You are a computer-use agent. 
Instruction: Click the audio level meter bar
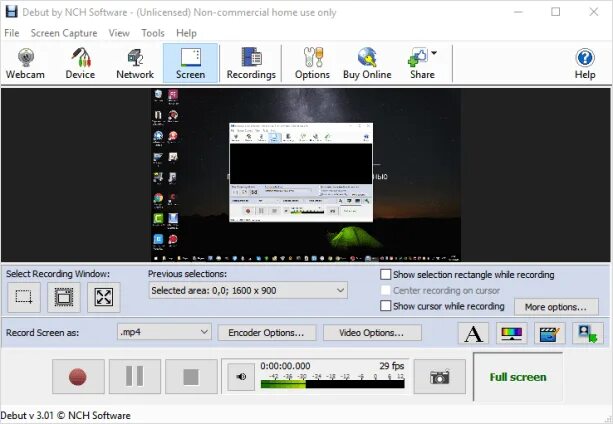(x=332, y=384)
